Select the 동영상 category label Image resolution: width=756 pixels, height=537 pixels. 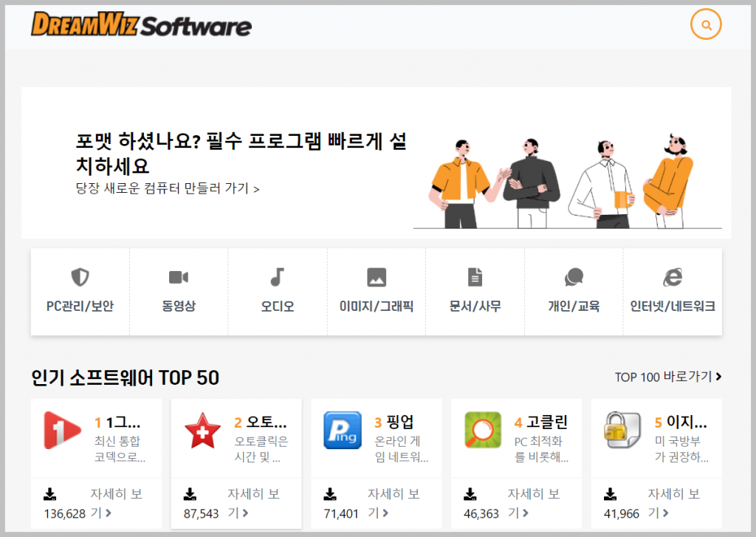click(179, 307)
